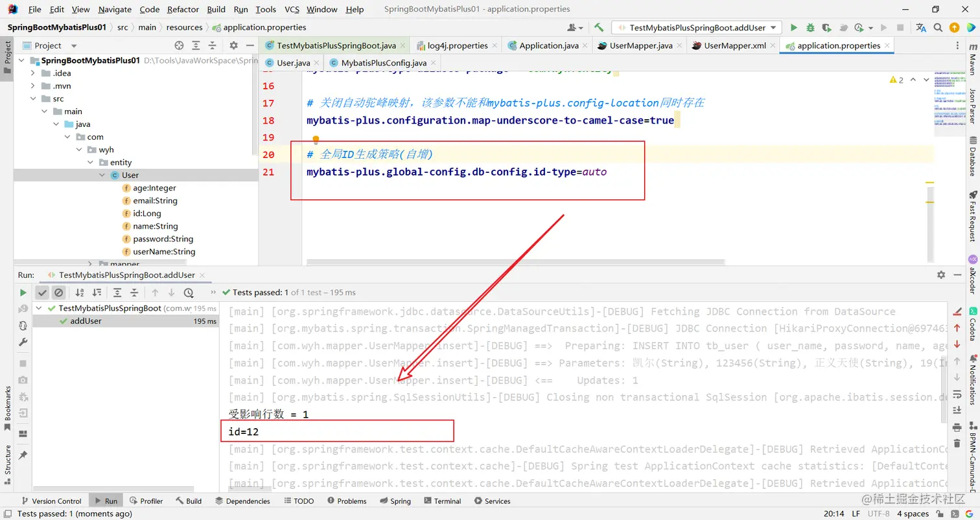Hide the Project panel minus icon
Image resolution: width=980 pixels, height=520 pixels.
coord(250,45)
